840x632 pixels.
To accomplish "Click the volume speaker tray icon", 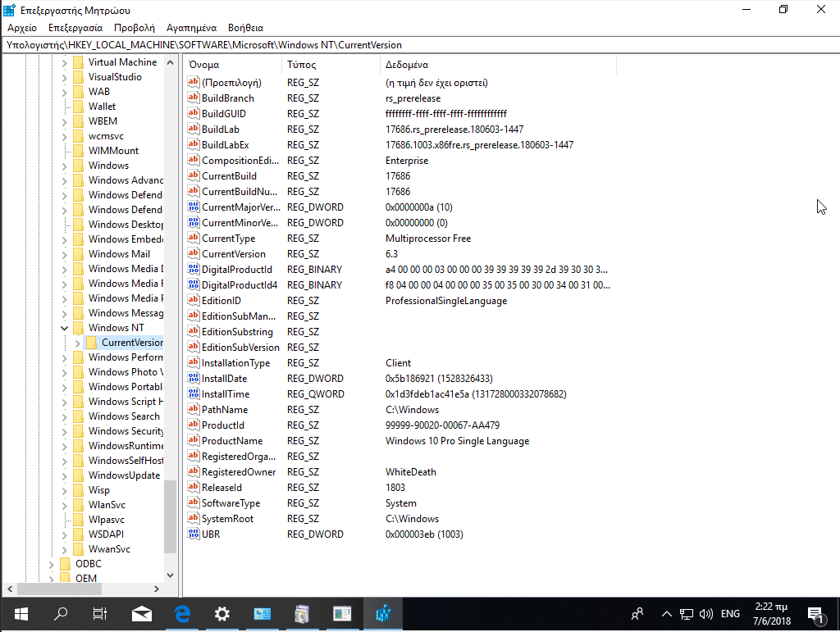I will click(706, 614).
